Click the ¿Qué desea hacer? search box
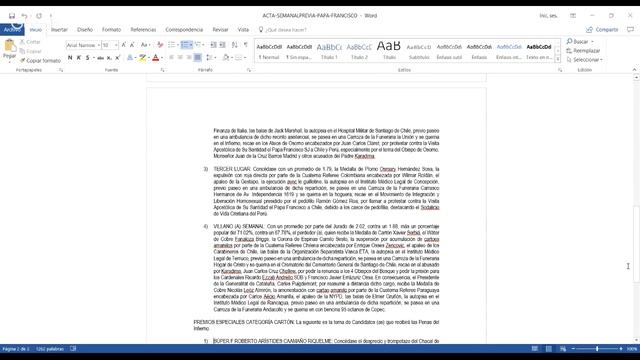The image size is (640, 360). (x=286, y=30)
